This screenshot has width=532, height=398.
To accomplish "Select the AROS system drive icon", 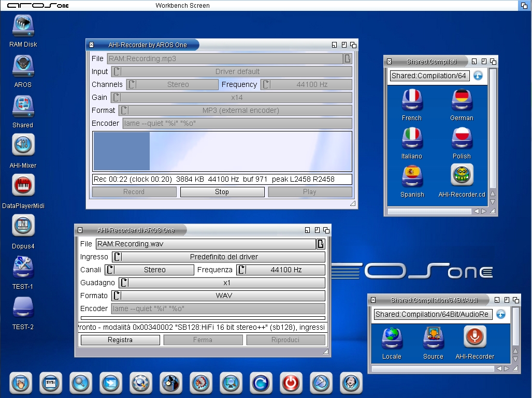I will (23, 66).
